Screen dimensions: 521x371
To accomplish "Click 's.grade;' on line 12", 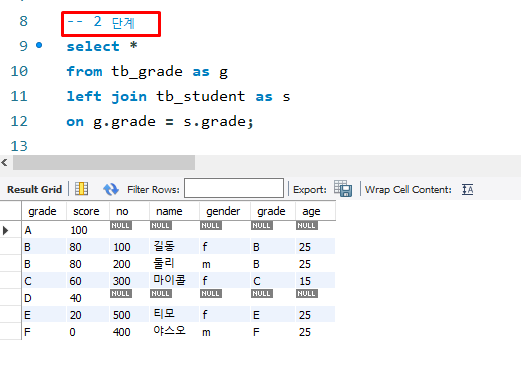I will (x=219, y=122).
